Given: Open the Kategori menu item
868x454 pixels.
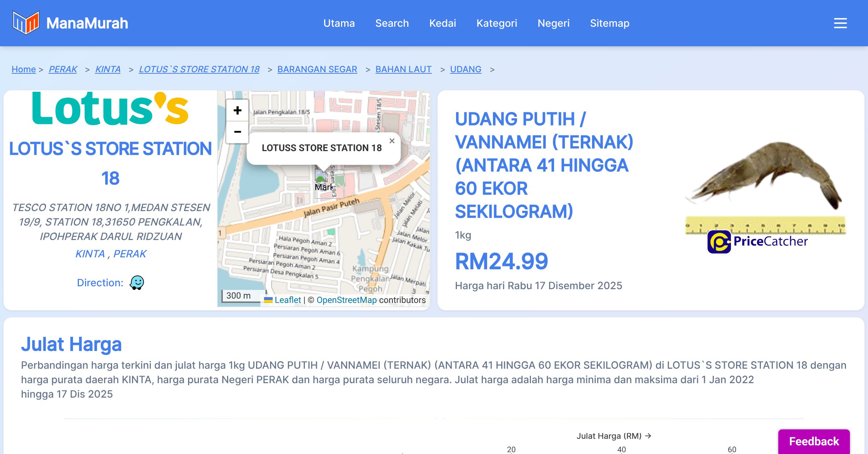Looking at the screenshot, I should pyautogui.click(x=497, y=23).
